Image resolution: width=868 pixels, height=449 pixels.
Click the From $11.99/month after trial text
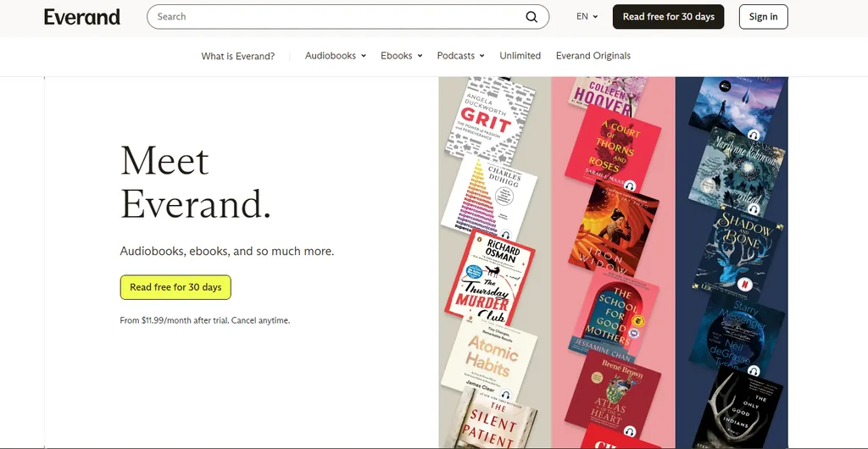click(205, 320)
